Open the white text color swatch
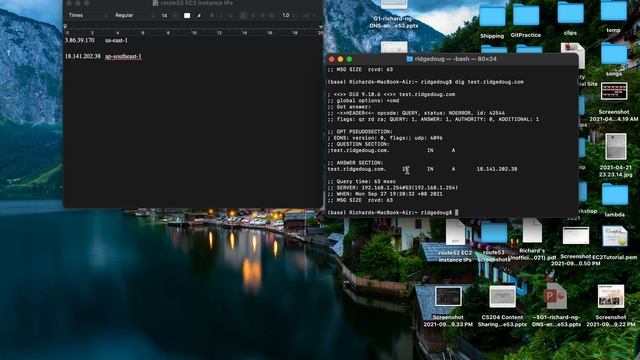This screenshot has height=360, width=640. (187, 16)
